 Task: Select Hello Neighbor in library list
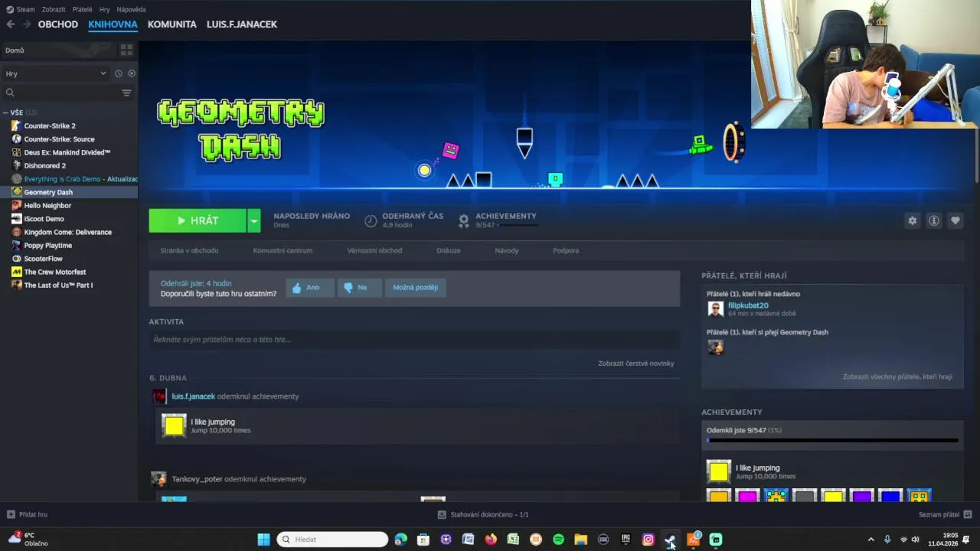coord(47,205)
